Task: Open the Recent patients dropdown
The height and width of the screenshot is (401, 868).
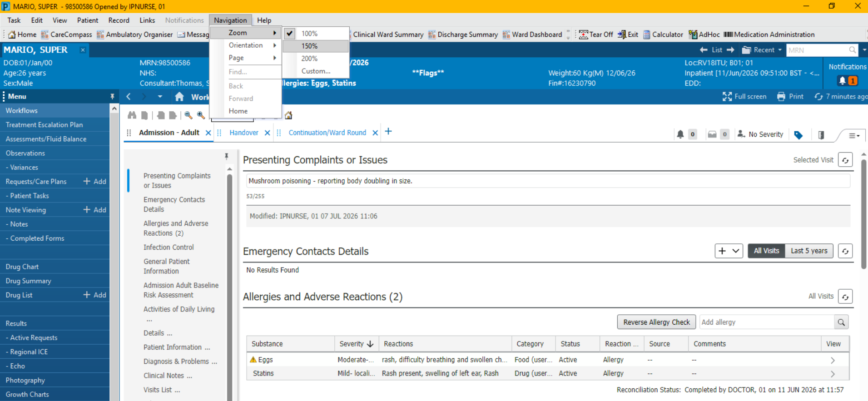Action: click(x=762, y=50)
